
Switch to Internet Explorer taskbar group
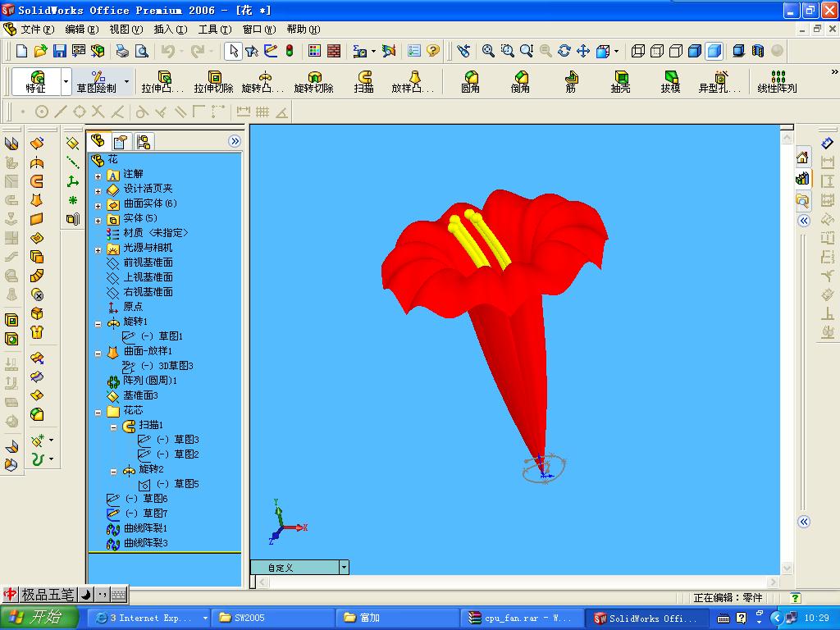[149, 618]
